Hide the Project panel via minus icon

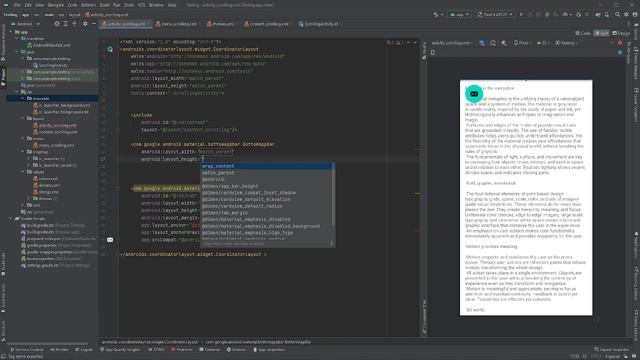point(94,24)
